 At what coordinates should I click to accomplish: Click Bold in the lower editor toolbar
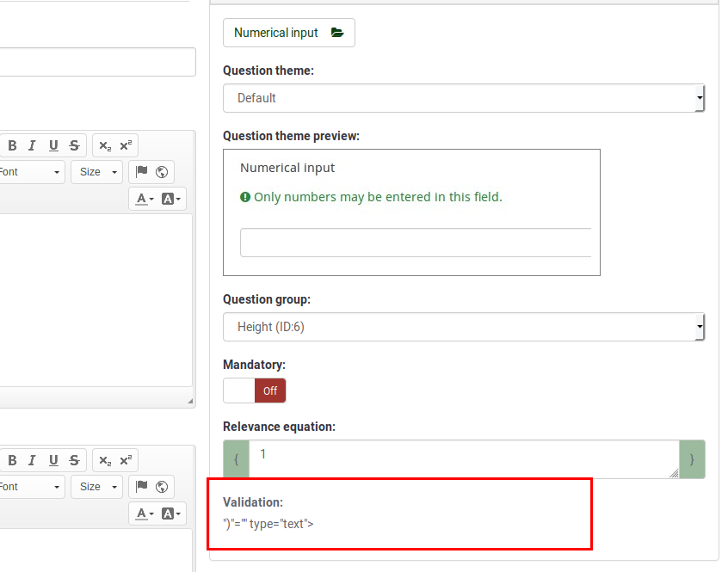coord(12,460)
